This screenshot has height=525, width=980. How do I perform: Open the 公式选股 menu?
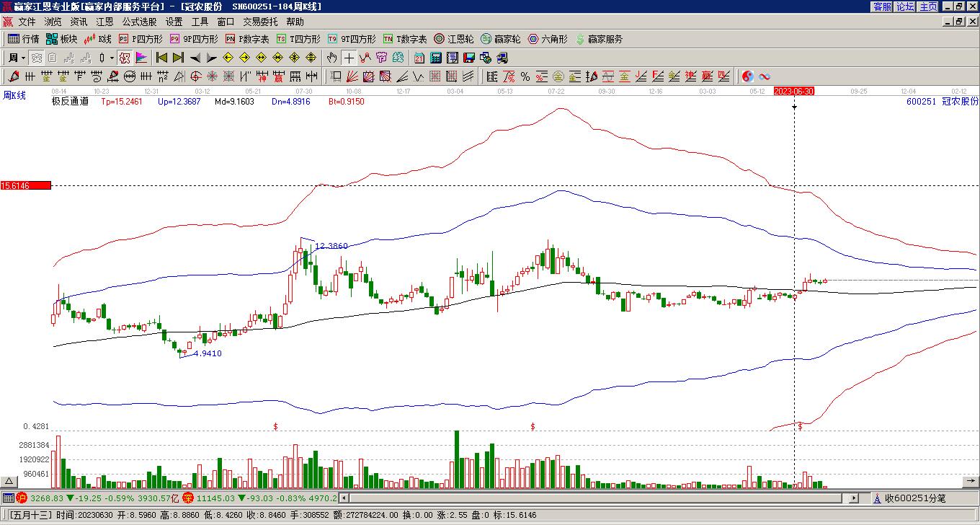139,22
